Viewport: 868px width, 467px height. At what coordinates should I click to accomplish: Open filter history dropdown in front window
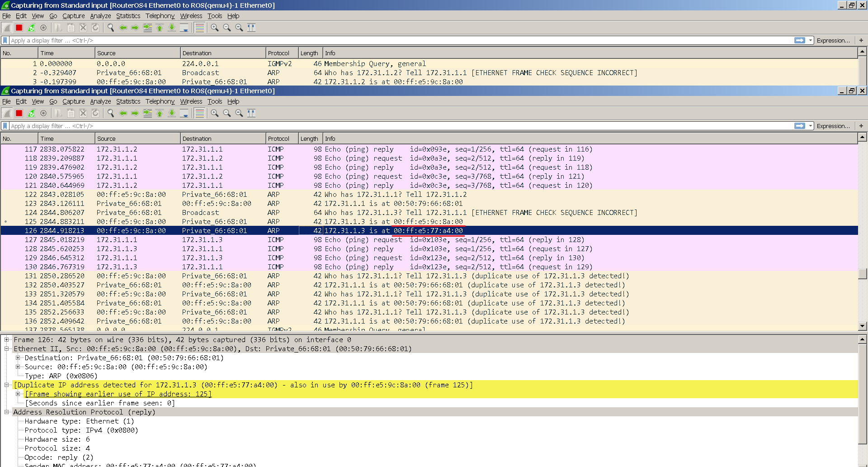pyautogui.click(x=811, y=126)
